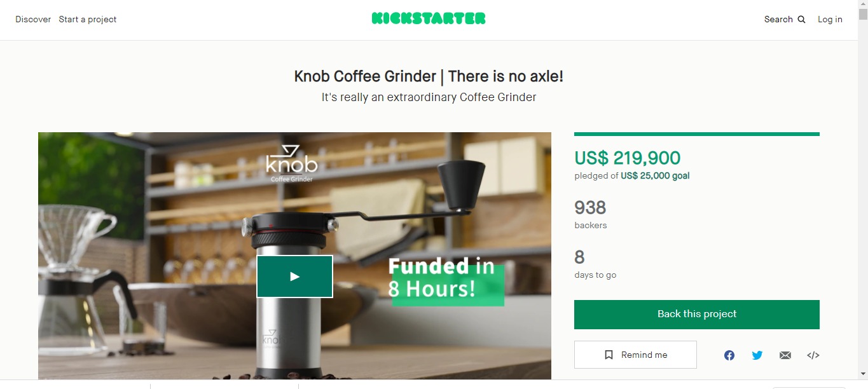Click the green funding progress bar

(697, 134)
